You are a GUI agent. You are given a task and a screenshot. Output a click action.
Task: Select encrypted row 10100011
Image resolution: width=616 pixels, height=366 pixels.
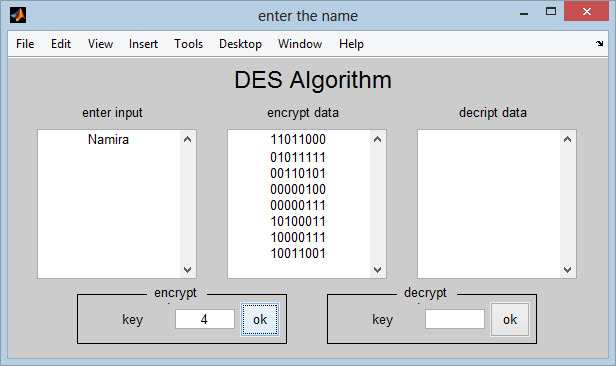point(298,221)
